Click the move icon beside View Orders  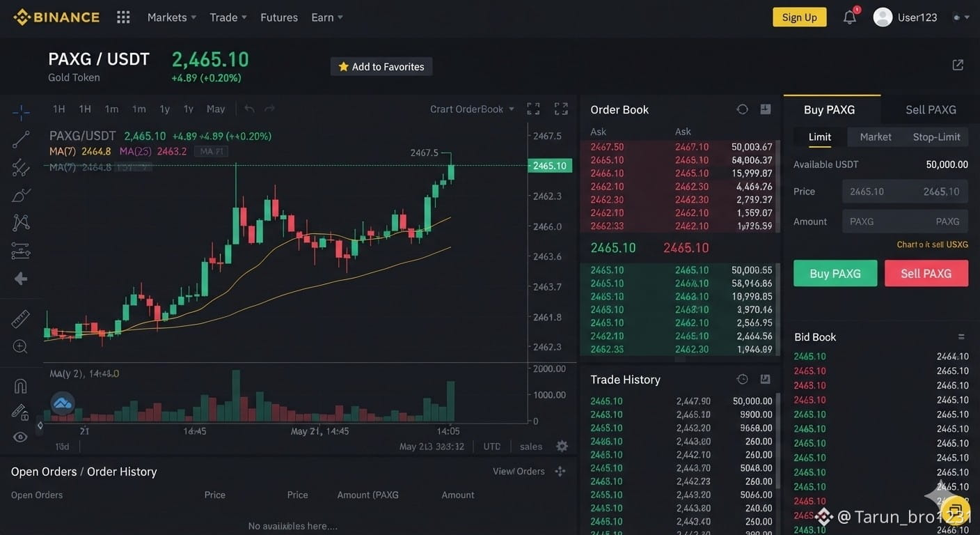560,472
